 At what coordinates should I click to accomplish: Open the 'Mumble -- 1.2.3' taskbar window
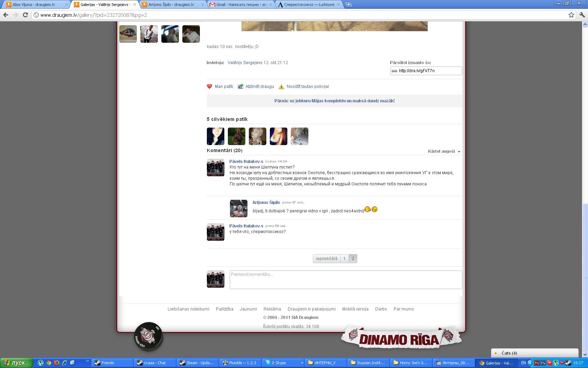coord(240,363)
